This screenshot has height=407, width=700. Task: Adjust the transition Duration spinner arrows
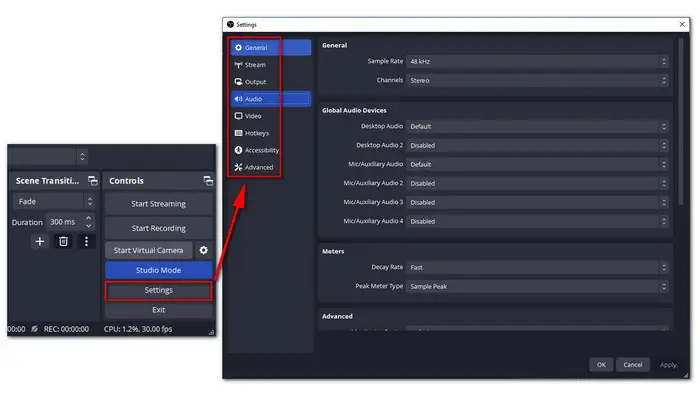pyautogui.click(x=89, y=221)
